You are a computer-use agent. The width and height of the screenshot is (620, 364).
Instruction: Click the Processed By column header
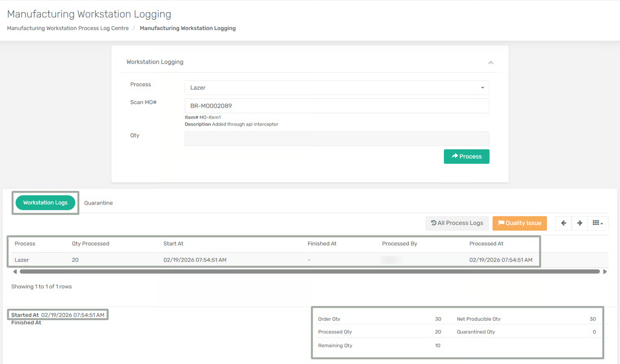(x=399, y=244)
